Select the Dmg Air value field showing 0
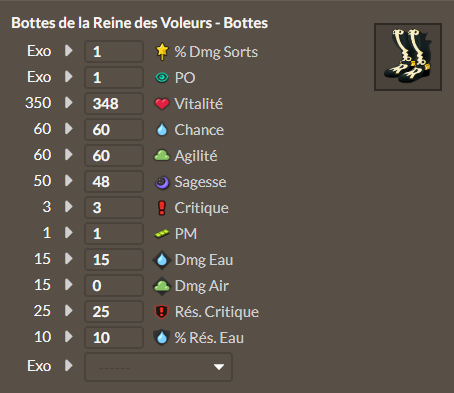 click(114, 285)
